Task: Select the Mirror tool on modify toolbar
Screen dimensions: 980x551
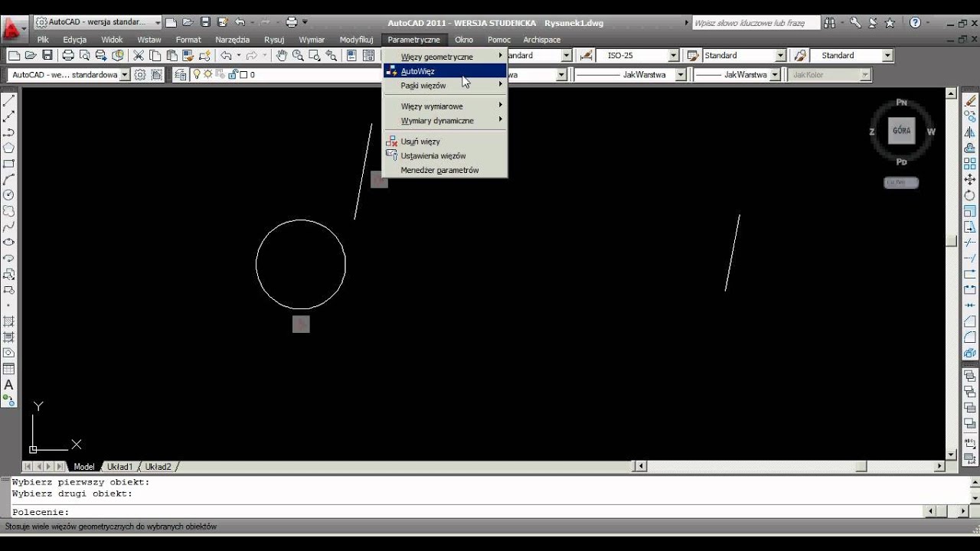Action: [970, 132]
